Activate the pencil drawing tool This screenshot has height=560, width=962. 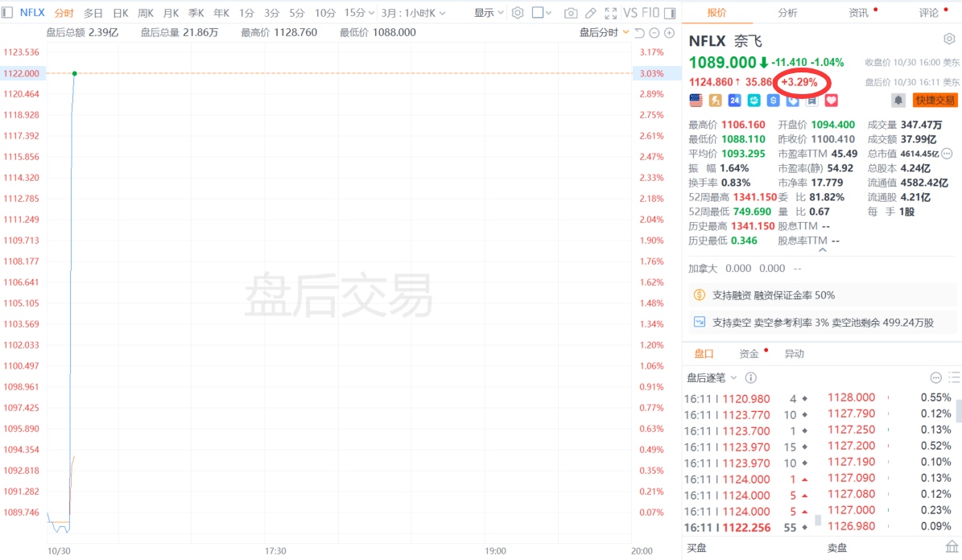pyautogui.click(x=590, y=13)
